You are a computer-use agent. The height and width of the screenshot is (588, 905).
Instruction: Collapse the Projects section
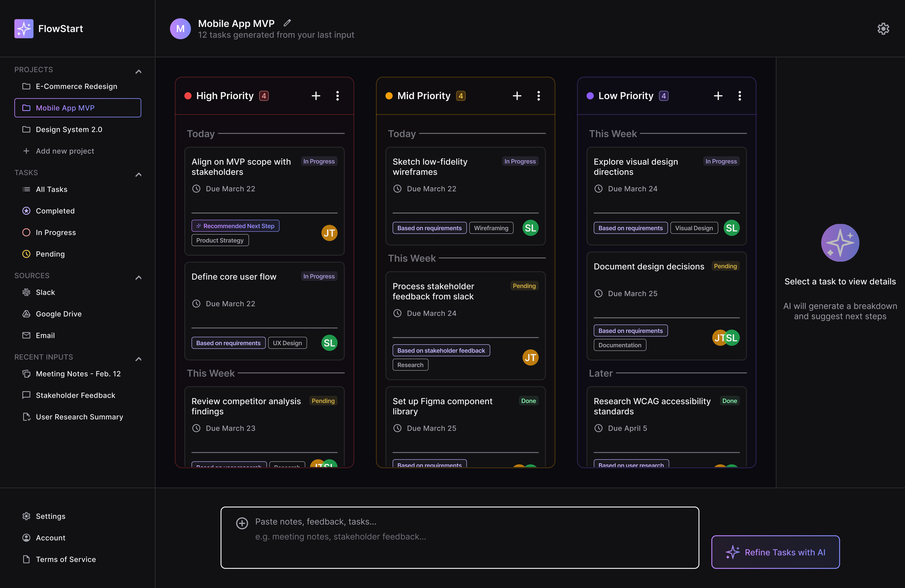tap(138, 71)
